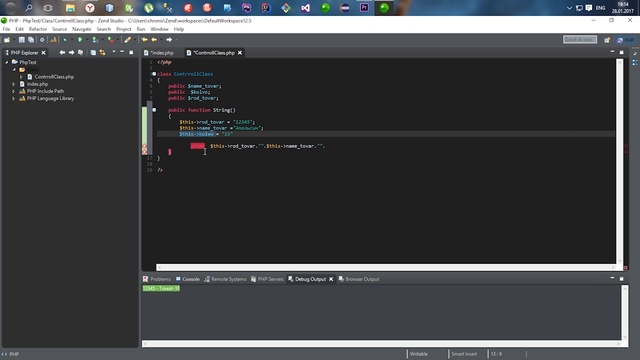Collapse the PhpTest project tree node

(x=7, y=62)
